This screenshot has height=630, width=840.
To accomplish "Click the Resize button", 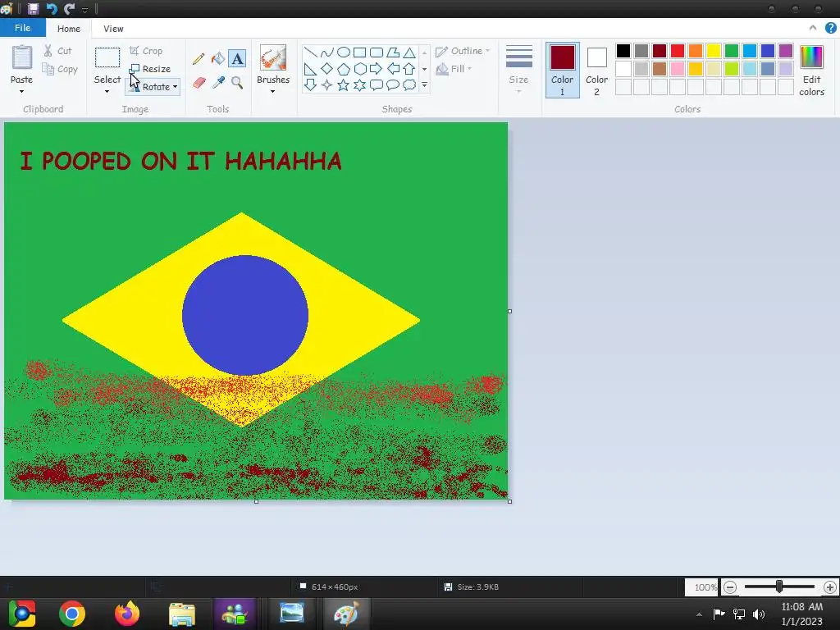I will tap(151, 69).
